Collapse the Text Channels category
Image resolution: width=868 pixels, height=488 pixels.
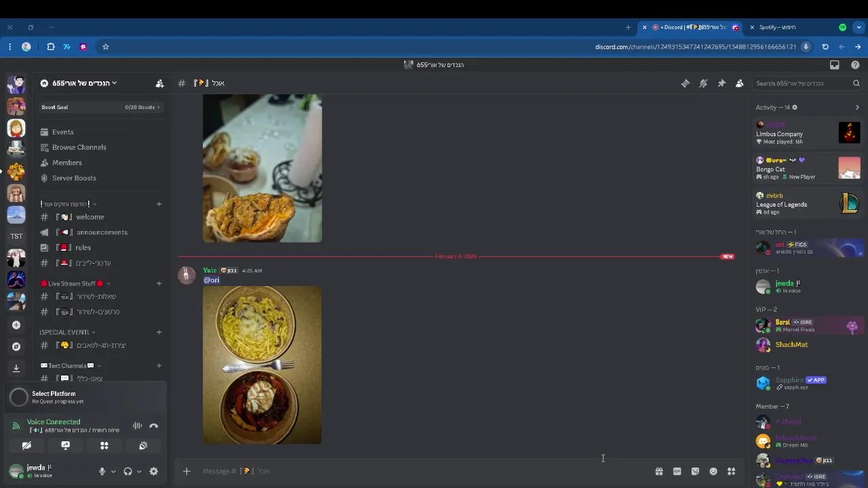point(71,366)
